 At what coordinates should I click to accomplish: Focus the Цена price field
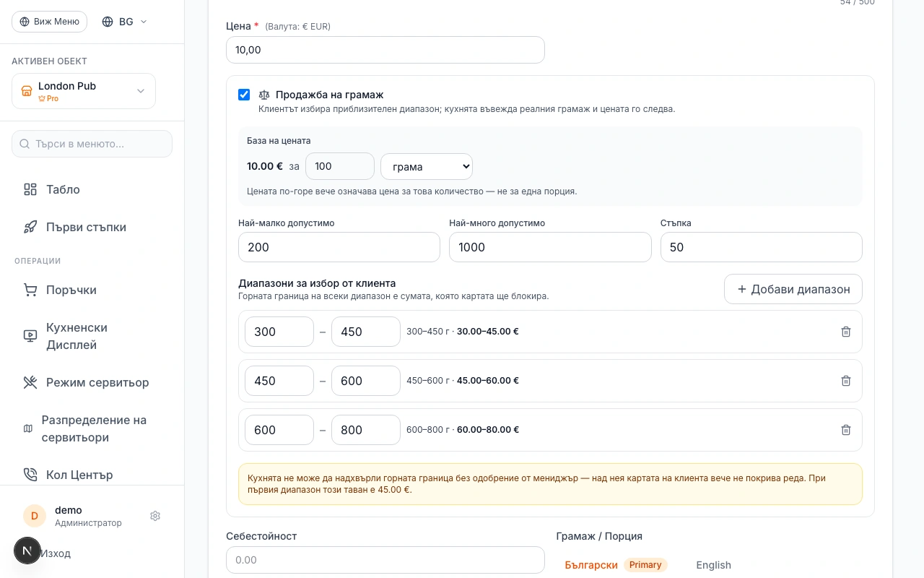[x=385, y=50]
